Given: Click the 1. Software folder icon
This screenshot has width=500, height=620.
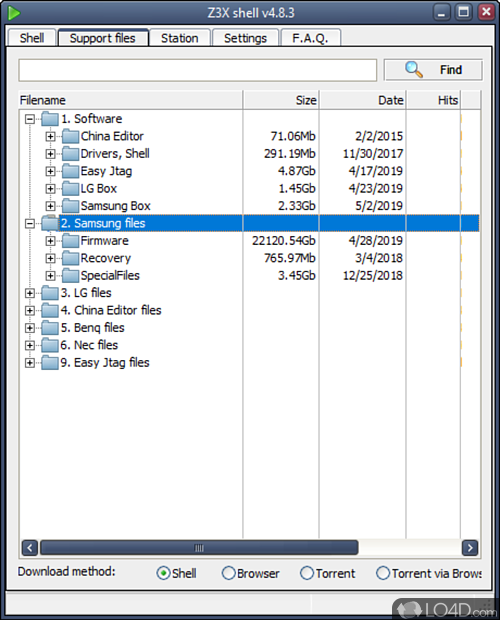Looking at the screenshot, I should 50,119.
